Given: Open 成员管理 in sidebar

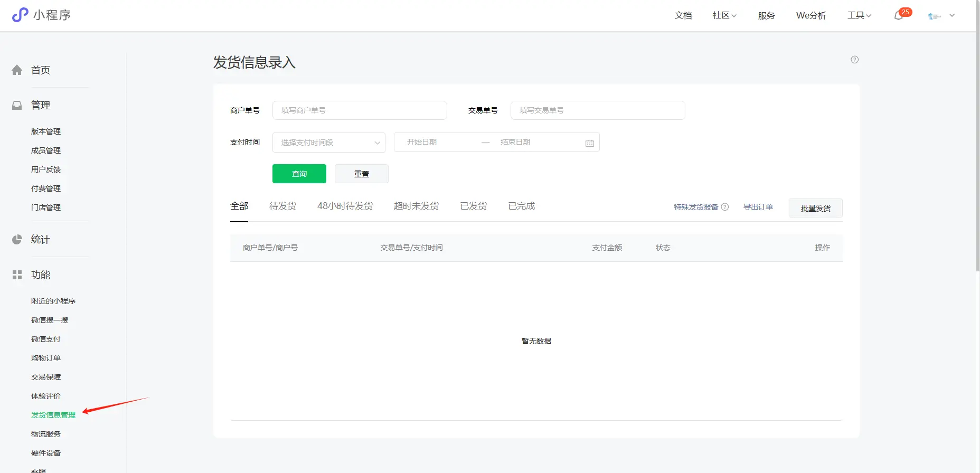Looking at the screenshot, I should coord(46,150).
